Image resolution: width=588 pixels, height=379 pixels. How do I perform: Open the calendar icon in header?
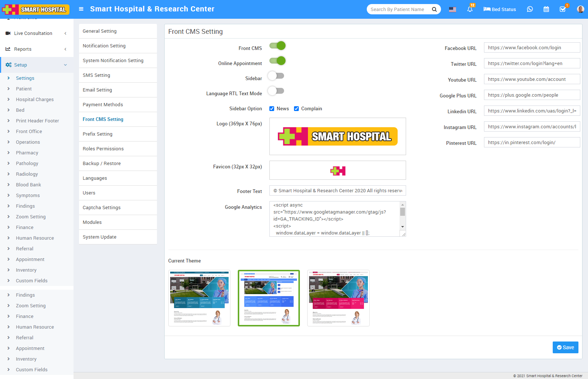click(x=546, y=9)
